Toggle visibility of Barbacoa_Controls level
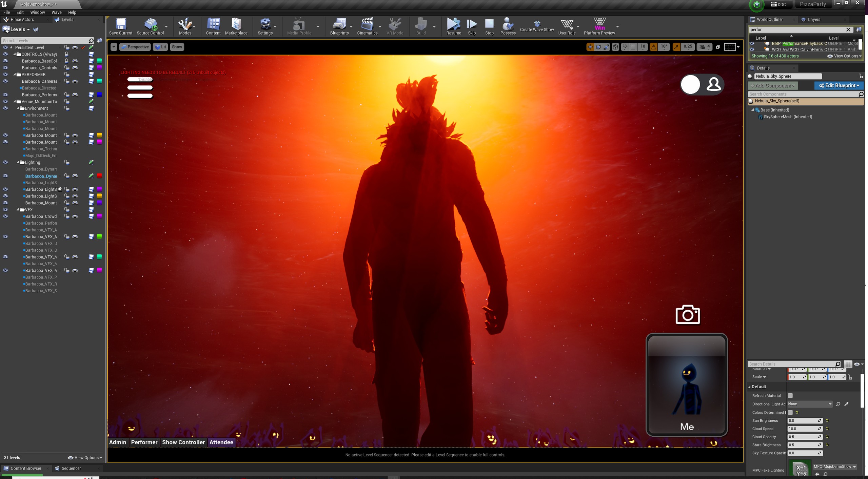This screenshot has height=479, width=868. 5,68
